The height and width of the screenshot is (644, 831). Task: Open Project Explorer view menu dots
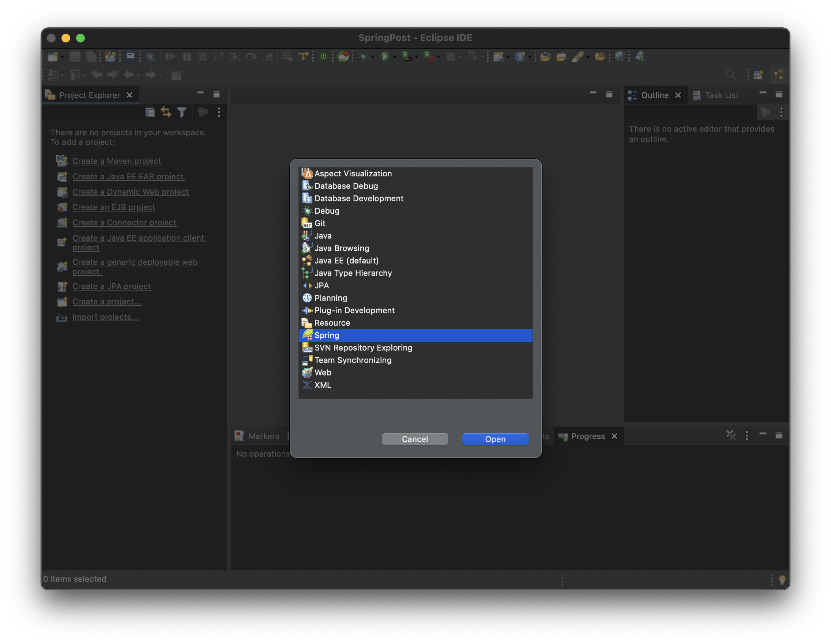219,112
